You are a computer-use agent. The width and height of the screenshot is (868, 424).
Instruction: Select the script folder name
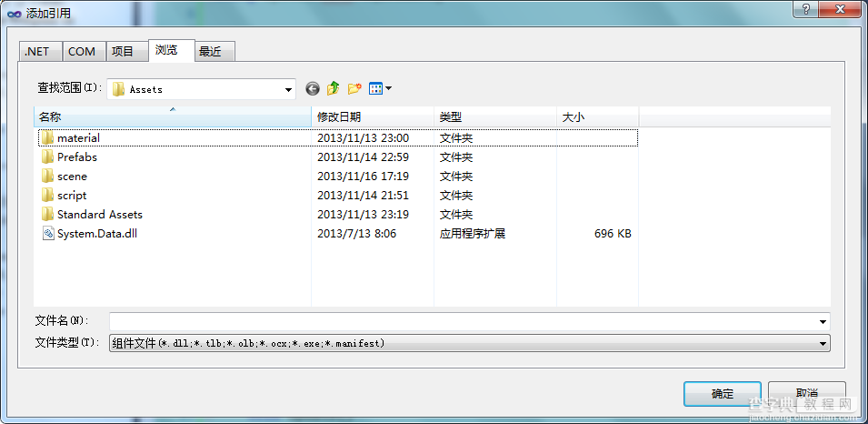[x=72, y=195]
